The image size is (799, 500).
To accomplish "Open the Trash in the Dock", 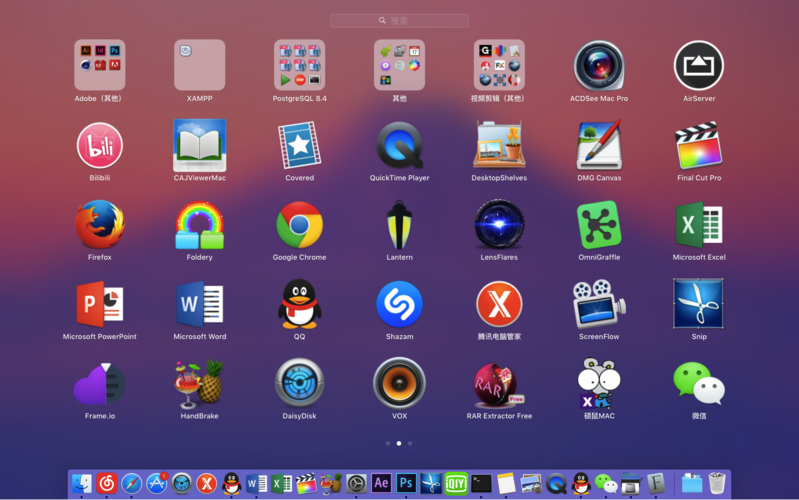I will (x=717, y=484).
